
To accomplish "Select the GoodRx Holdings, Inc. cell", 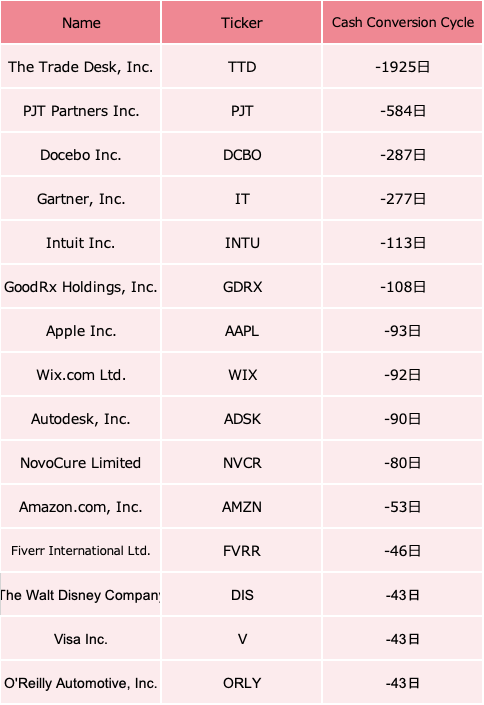I will [81, 287].
